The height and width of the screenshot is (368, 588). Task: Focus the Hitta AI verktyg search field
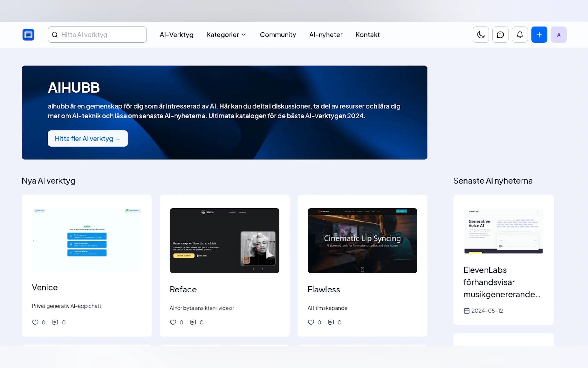[102, 35]
